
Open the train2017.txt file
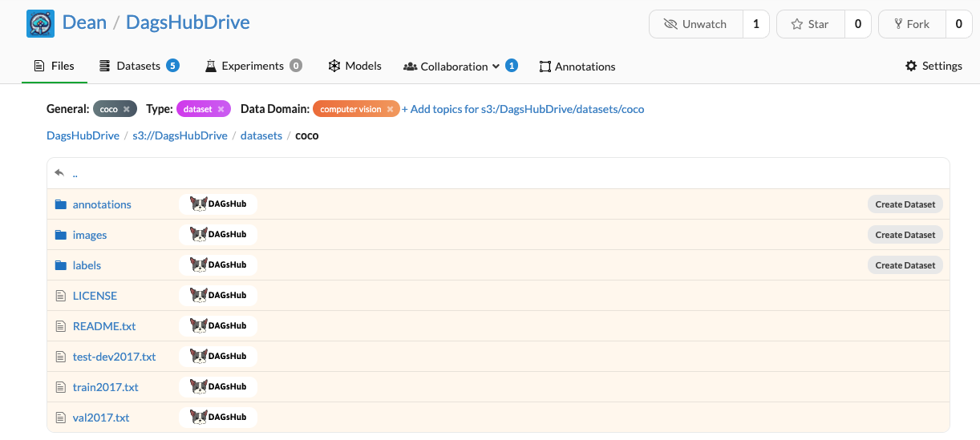coord(105,387)
